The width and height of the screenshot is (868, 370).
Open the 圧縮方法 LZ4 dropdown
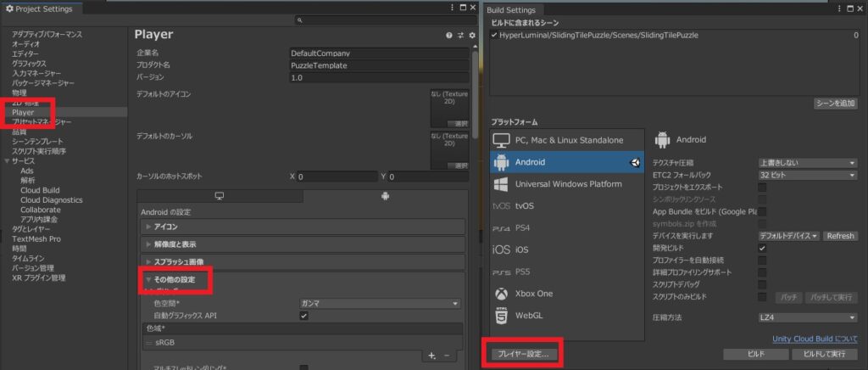click(x=807, y=318)
